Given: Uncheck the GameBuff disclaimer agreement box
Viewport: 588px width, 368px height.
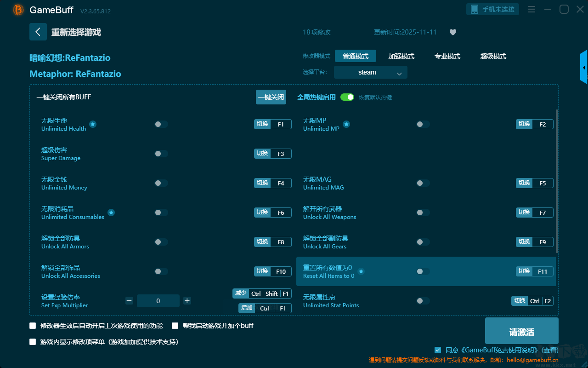Looking at the screenshot, I should (438, 350).
